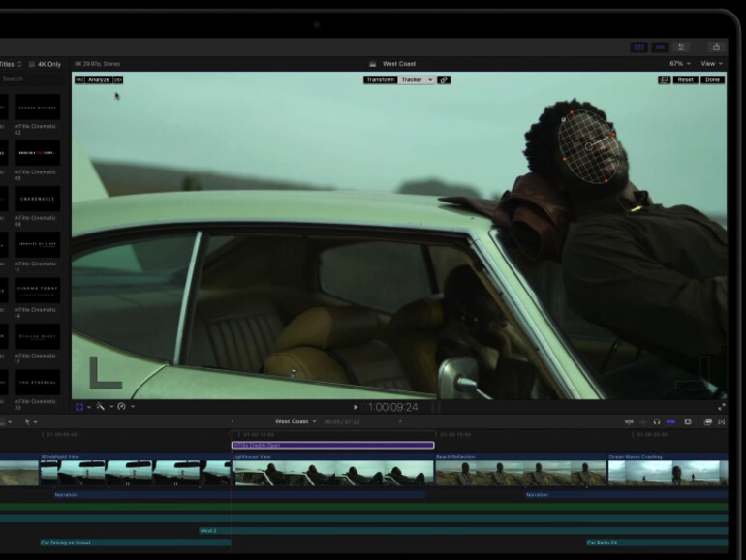Image resolution: width=746 pixels, height=560 pixels.
Task: Select the Ocean Waves Crashing clip
Action: 668,470
